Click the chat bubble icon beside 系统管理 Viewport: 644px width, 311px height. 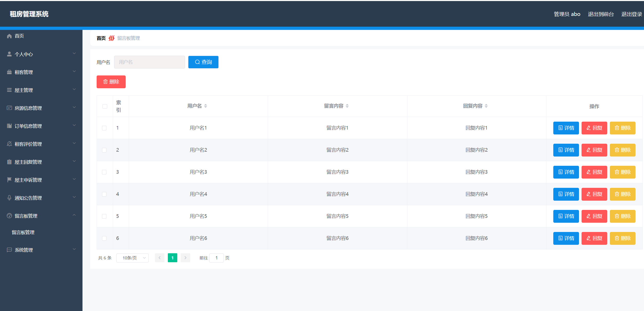[9, 250]
